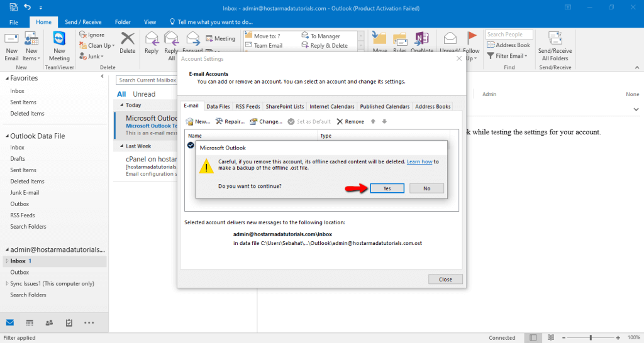The width and height of the screenshot is (644, 343).
Task: Open the Send / Receive tab
Action: click(x=83, y=22)
